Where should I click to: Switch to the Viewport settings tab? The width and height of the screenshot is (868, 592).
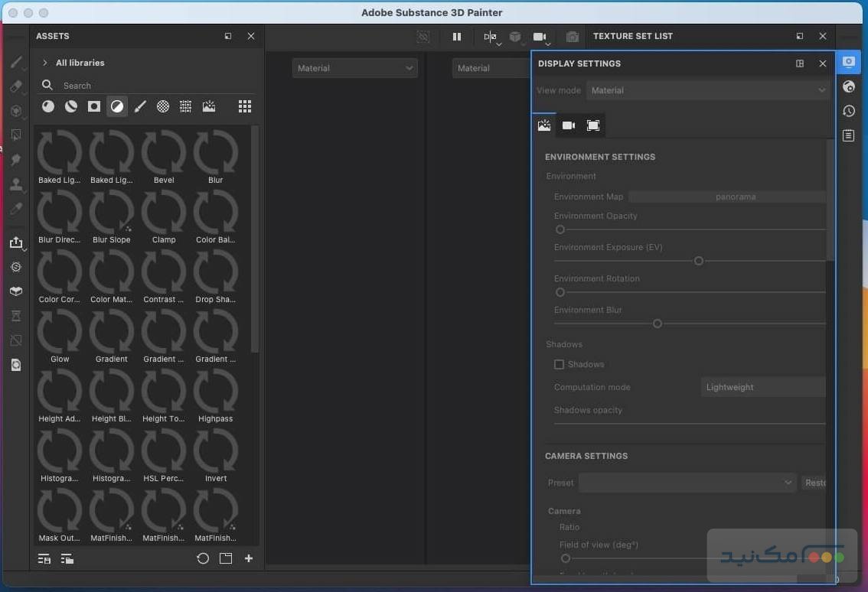pyautogui.click(x=593, y=125)
